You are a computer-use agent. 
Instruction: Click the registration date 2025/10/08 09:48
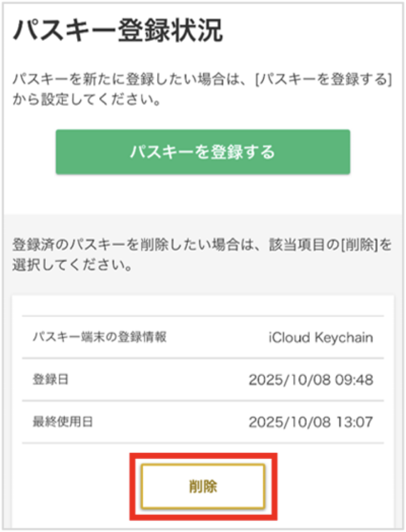(312, 379)
